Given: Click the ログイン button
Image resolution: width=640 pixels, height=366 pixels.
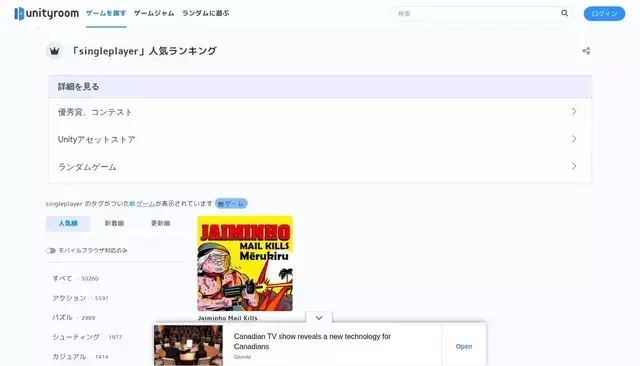Looking at the screenshot, I should click(x=604, y=13).
